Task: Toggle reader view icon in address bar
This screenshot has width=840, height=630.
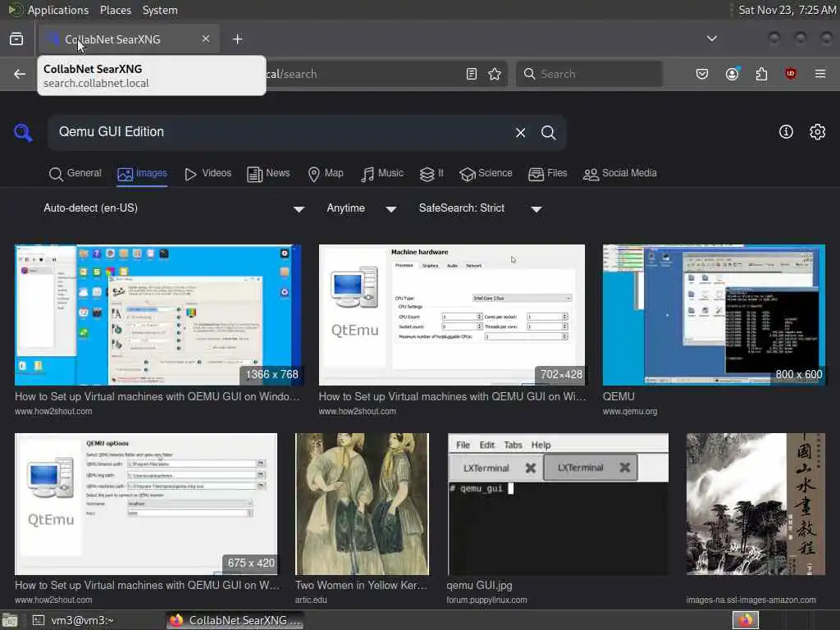Action: 472,74
